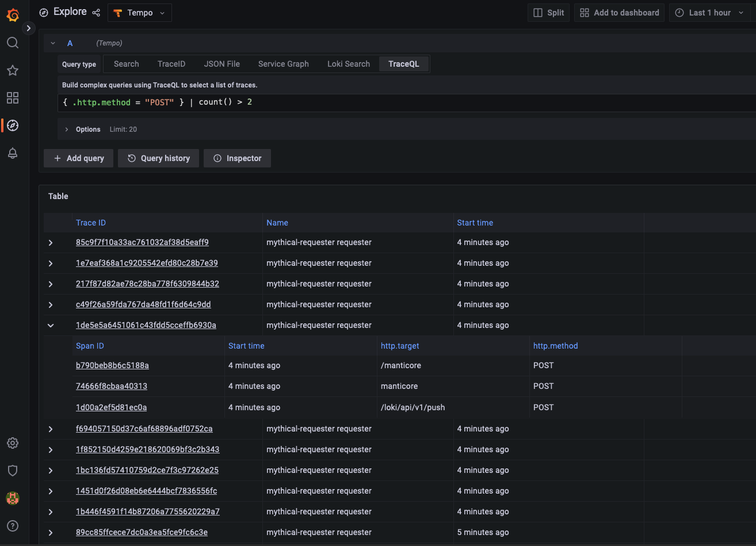
Task: Click the Add query button
Action: pos(78,158)
